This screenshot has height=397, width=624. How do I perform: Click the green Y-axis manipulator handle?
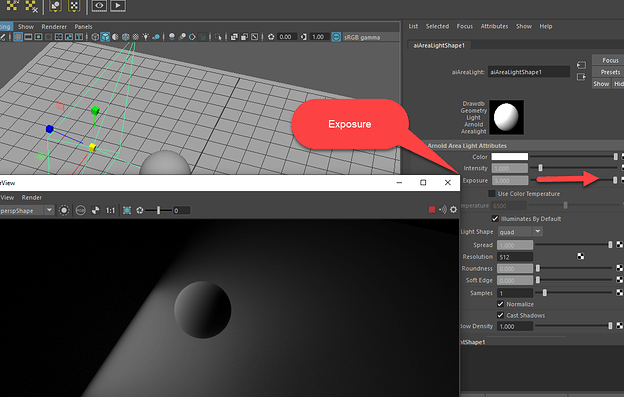tap(95, 111)
